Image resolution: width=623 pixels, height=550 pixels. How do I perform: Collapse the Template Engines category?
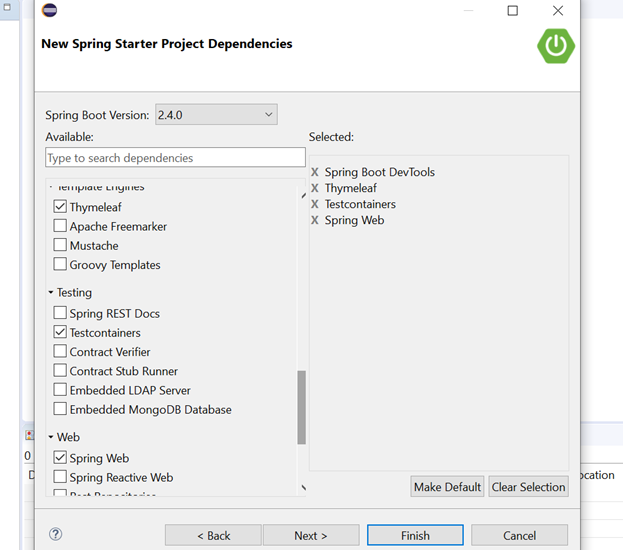coord(51,187)
